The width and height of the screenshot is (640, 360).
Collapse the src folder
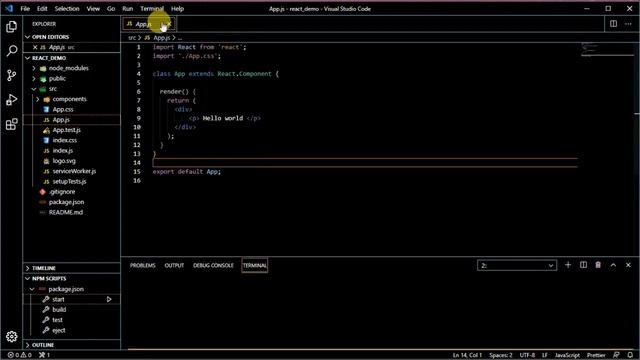tap(34, 89)
